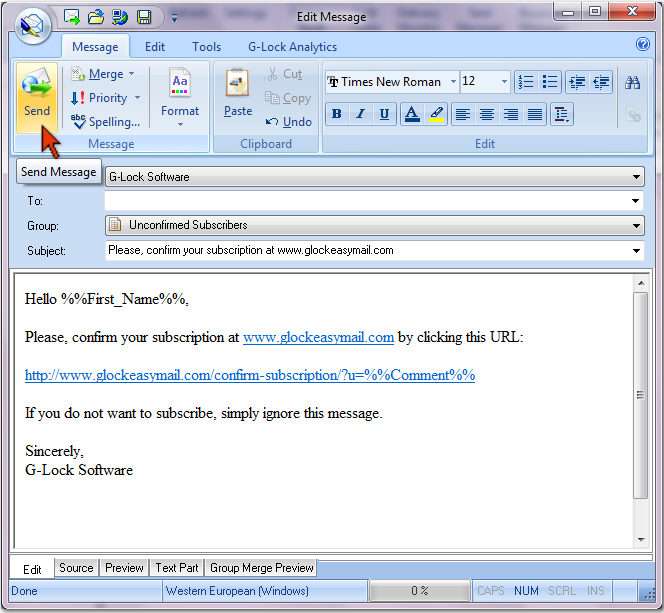The height and width of the screenshot is (613, 664).
Task: Center align text
Action: click(x=487, y=114)
